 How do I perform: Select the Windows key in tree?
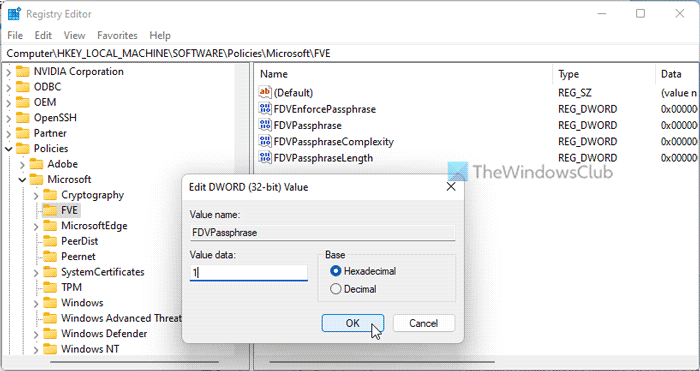coord(82,303)
